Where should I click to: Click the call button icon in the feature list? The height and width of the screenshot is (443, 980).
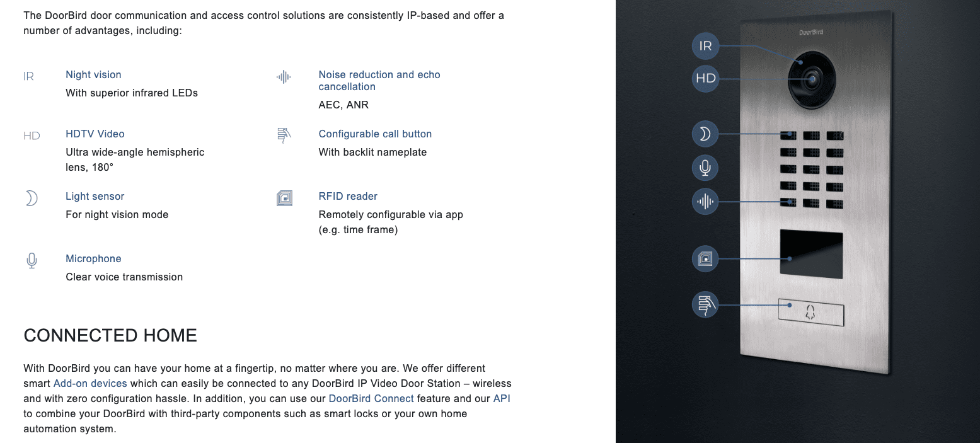tap(284, 135)
